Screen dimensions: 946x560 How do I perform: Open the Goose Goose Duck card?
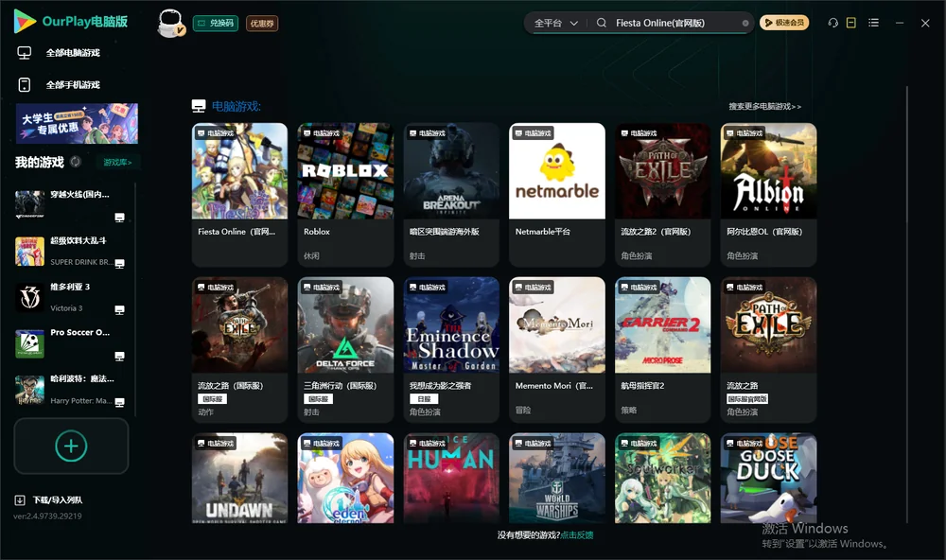[x=768, y=478]
